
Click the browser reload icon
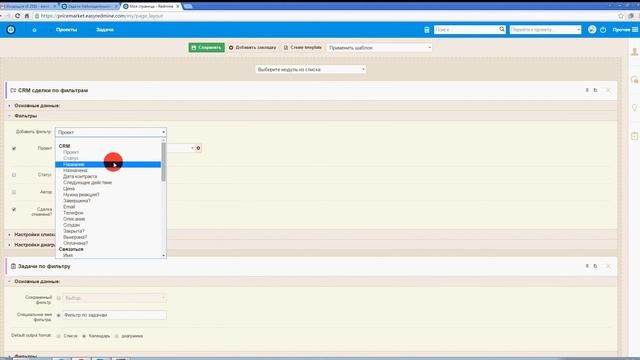pyautogui.click(x=17, y=16)
